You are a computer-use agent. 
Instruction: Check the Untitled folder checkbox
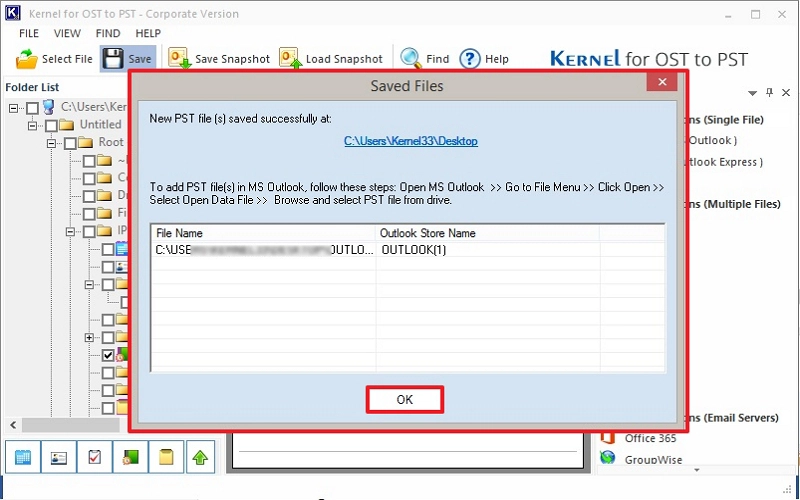(52, 125)
